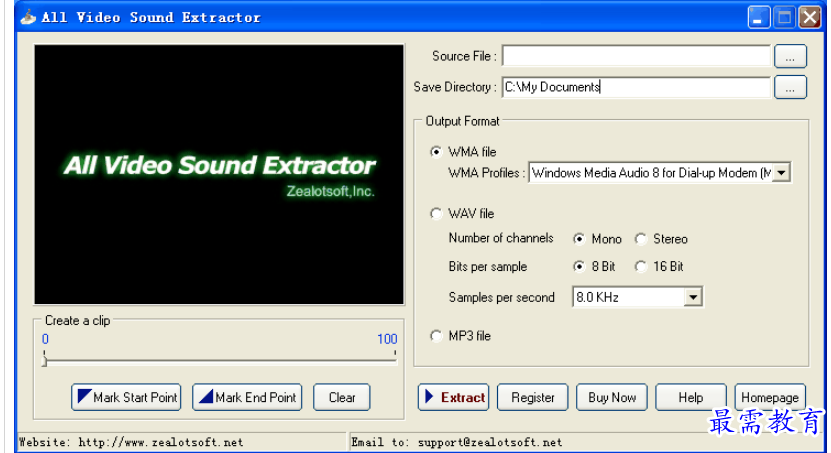831x453 pixels.
Task: Click the Save Directory text field
Action: 636,87
